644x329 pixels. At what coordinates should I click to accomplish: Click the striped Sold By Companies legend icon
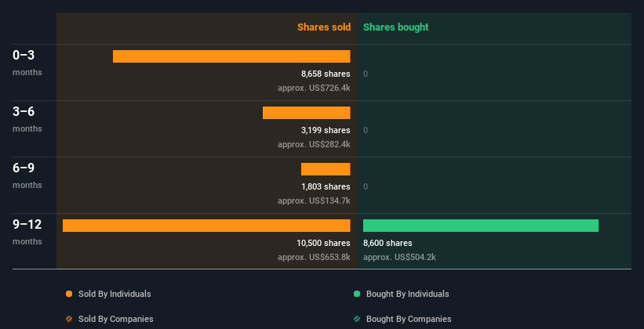[69, 319]
